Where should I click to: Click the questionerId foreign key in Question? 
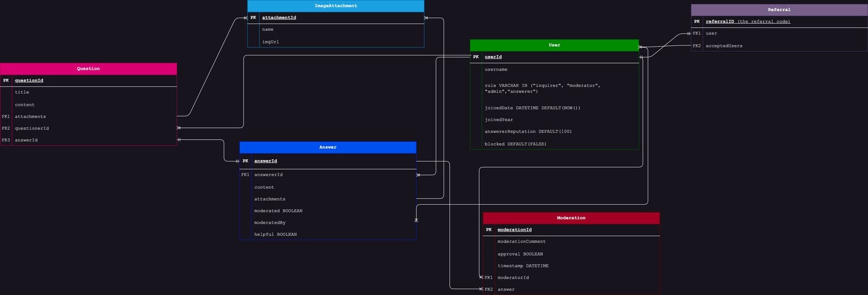tap(32, 128)
